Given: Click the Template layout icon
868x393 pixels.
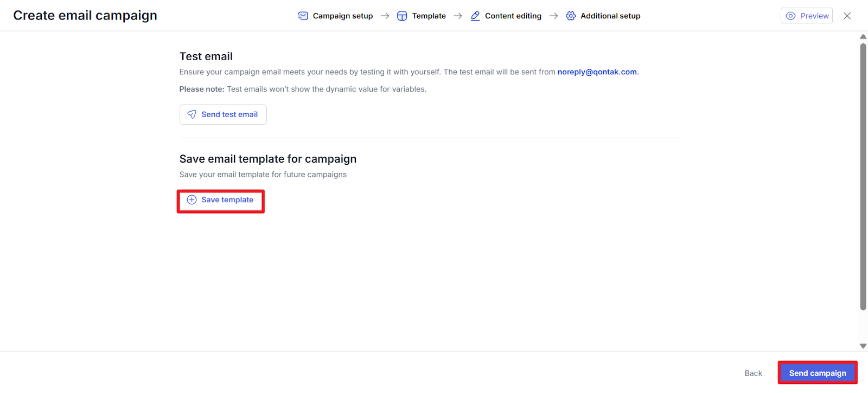Looking at the screenshot, I should (402, 16).
